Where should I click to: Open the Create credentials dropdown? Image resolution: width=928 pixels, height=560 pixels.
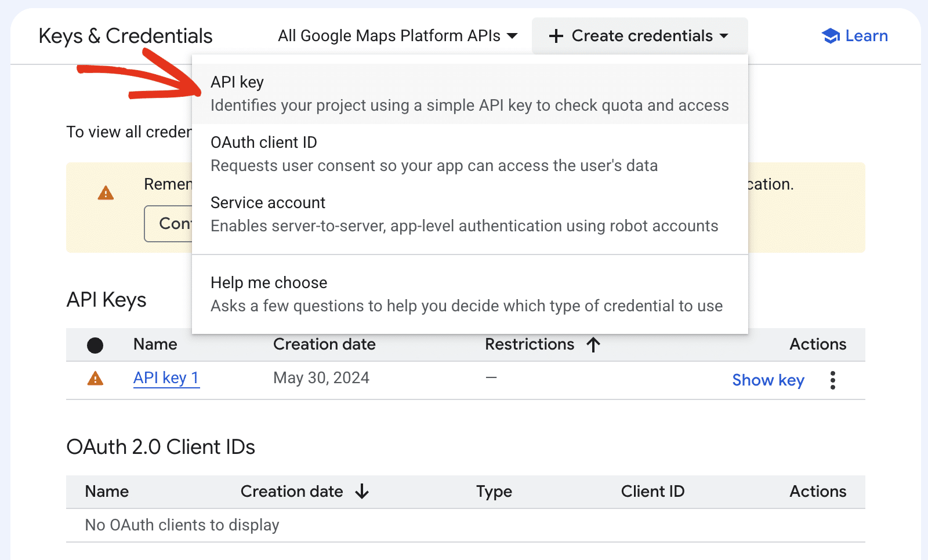click(x=640, y=36)
